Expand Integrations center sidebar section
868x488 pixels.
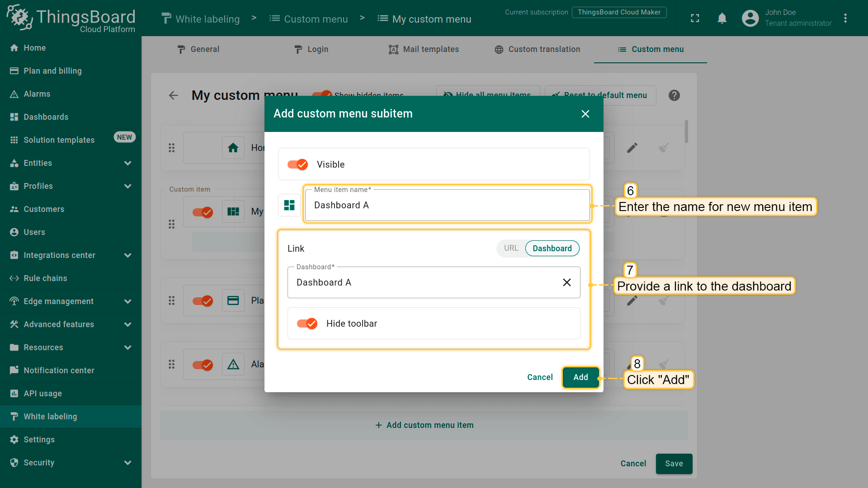[128, 255]
